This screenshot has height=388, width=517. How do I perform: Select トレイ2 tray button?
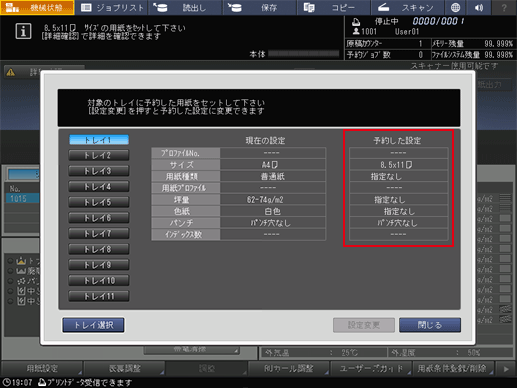pos(99,155)
